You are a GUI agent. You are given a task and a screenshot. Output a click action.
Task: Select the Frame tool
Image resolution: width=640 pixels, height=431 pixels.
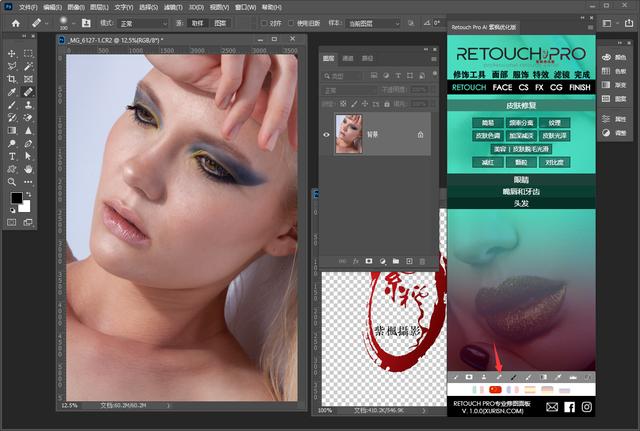[x=28, y=79]
